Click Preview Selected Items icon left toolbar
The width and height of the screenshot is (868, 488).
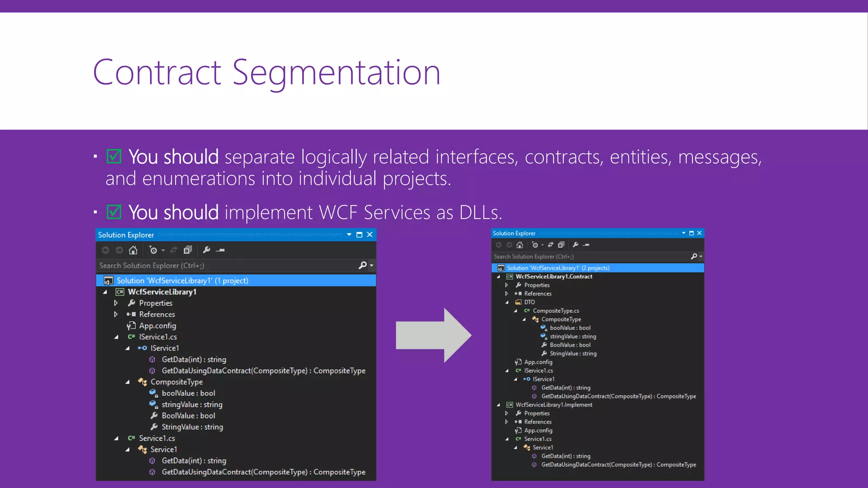tap(220, 250)
